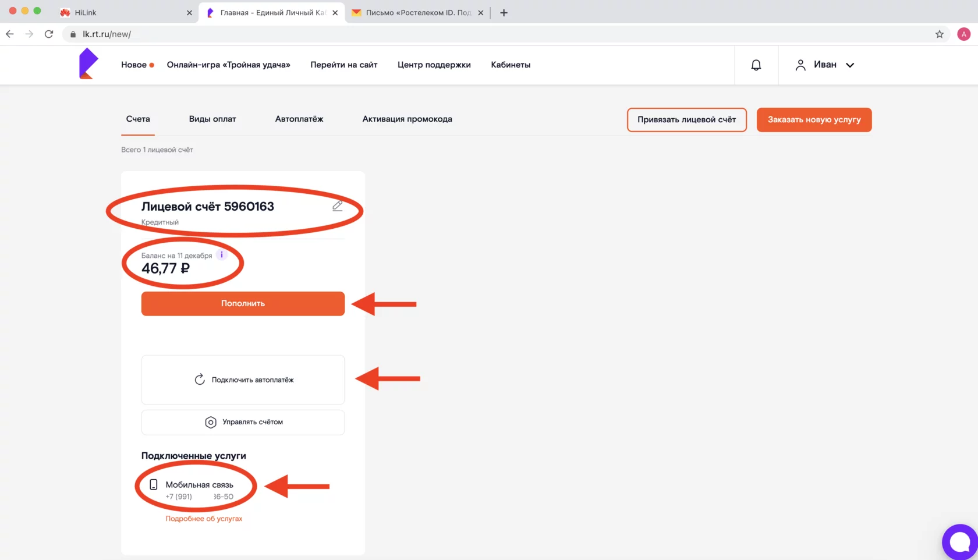This screenshot has height=560, width=978.
Task: Bookmark this page with the star icon
Action: (x=939, y=34)
